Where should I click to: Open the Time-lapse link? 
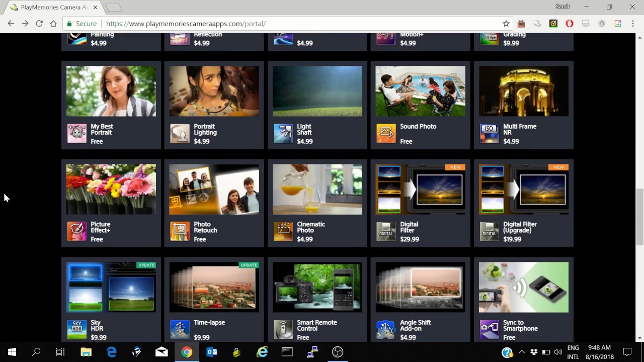coord(209,323)
